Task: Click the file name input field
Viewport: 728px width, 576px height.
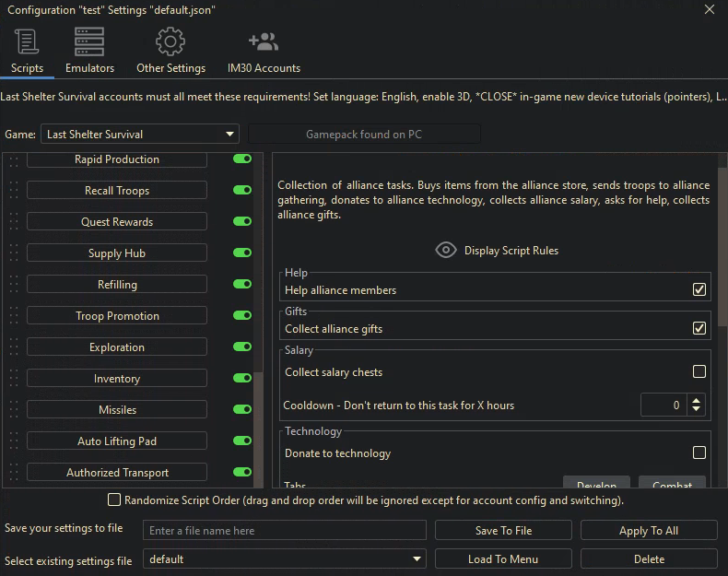Action: [285, 531]
